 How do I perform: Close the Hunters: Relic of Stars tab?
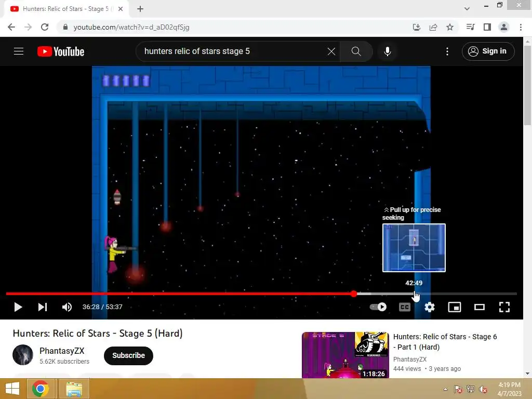[121, 9]
